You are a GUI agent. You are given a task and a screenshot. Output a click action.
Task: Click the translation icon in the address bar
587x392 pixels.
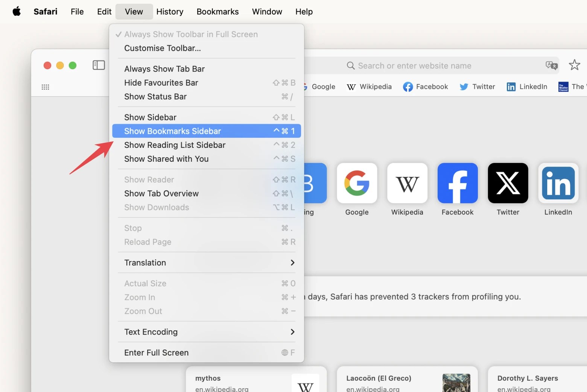pos(551,65)
